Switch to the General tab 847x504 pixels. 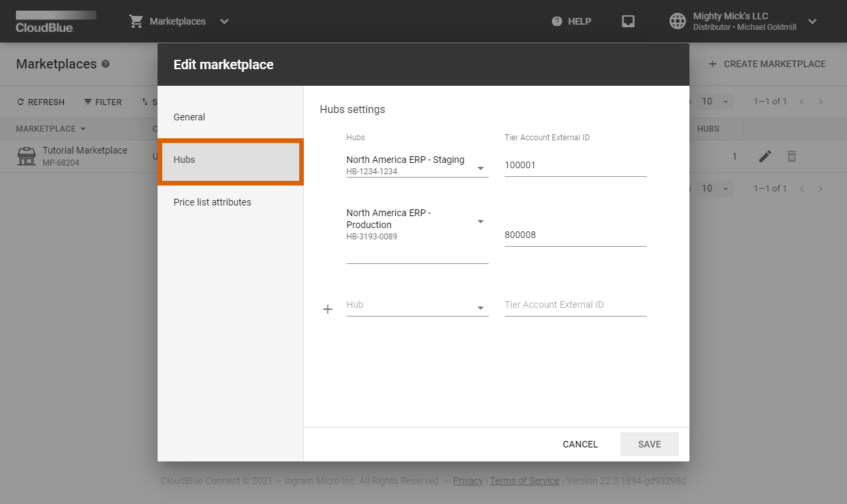189,116
